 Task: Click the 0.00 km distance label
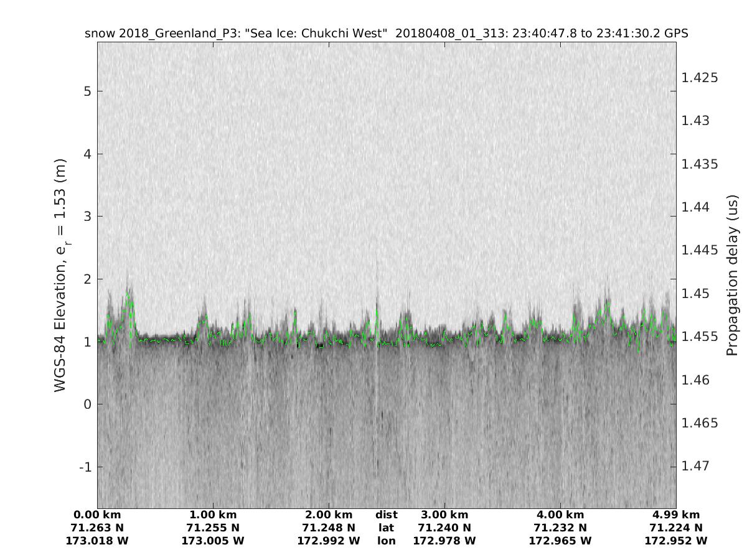coord(97,515)
